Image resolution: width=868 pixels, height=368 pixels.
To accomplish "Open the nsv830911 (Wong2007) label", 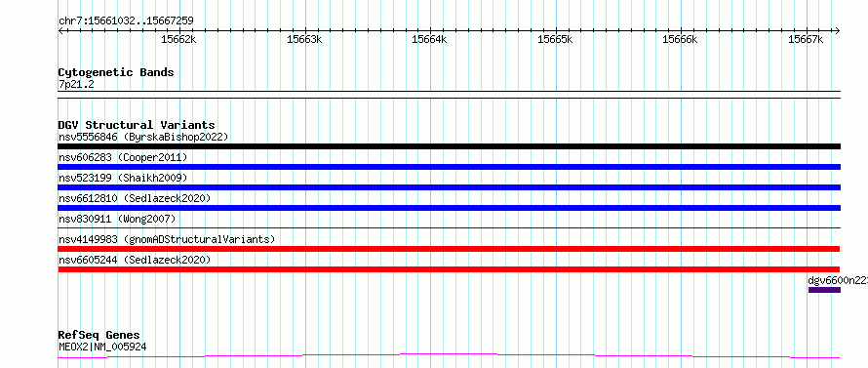I will point(117,219).
